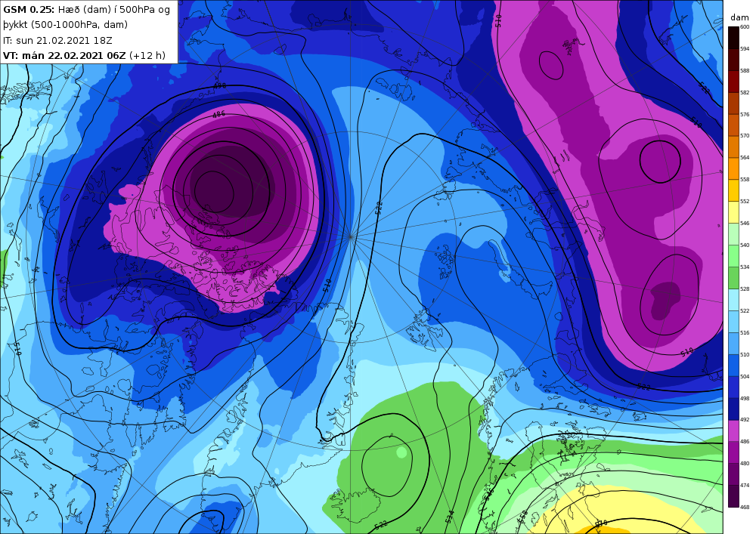Click the 534 contour label on the map

(450, 517)
